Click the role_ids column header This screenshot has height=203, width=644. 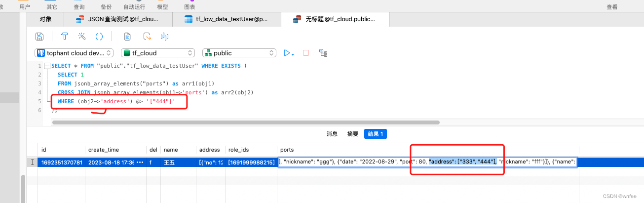tap(251, 150)
